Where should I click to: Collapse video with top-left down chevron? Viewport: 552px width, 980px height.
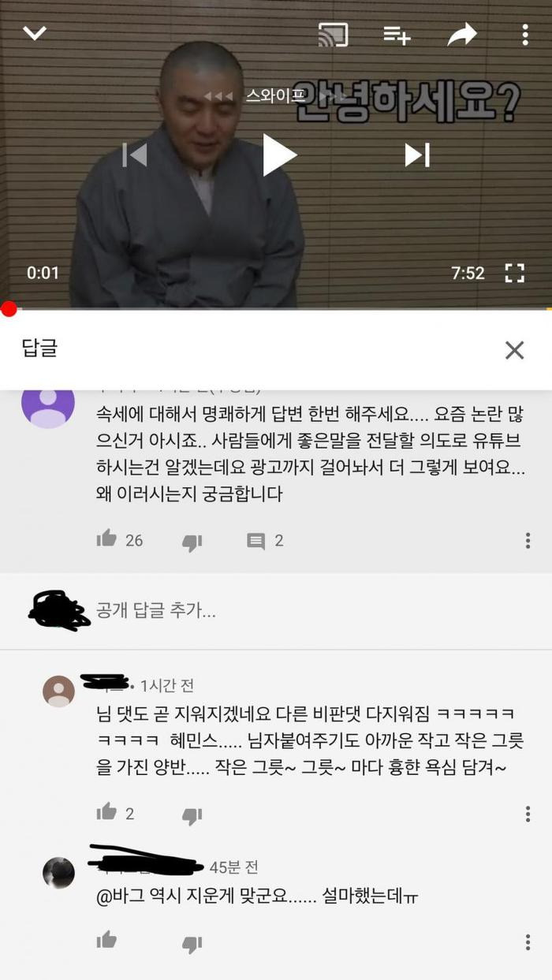point(35,33)
